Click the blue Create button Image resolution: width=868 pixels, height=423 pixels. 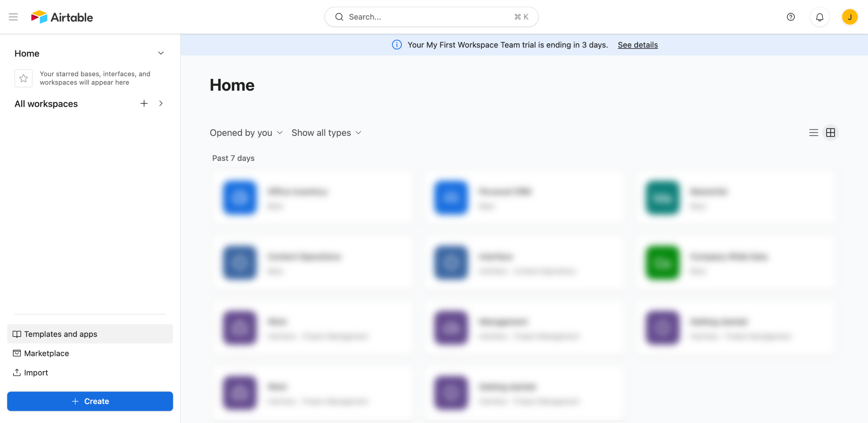click(90, 401)
